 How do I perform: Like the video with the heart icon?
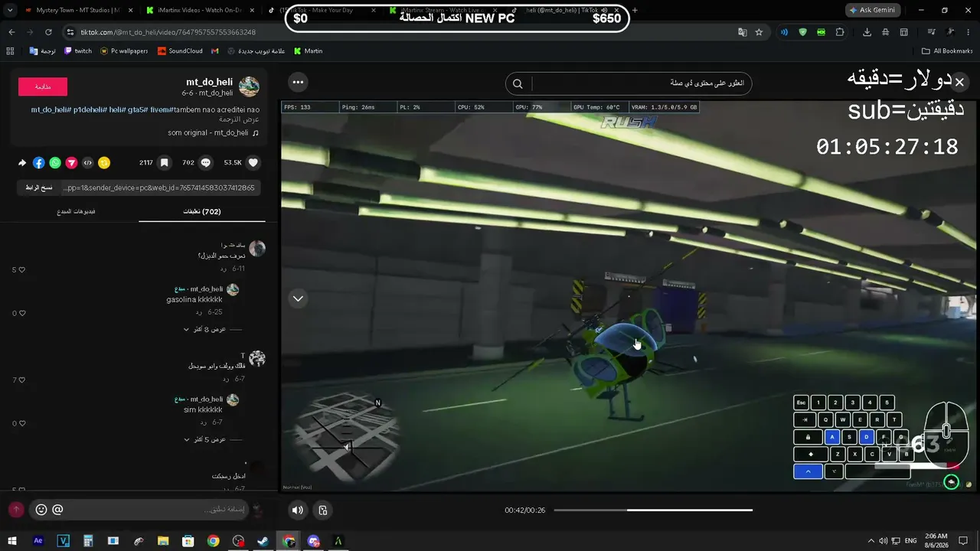point(253,163)
